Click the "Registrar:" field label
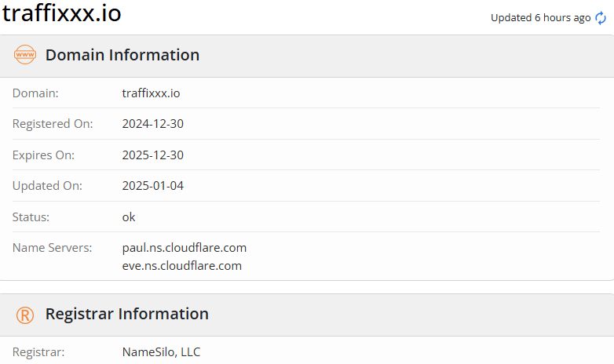This screenshot has height=364, width=614. [38, 352]
